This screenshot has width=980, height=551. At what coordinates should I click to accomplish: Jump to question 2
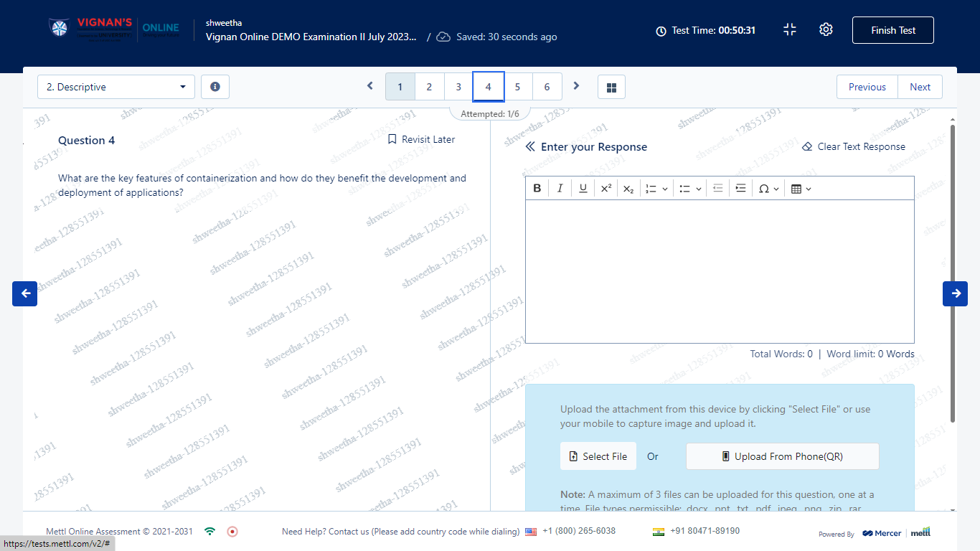coord(429,87)
